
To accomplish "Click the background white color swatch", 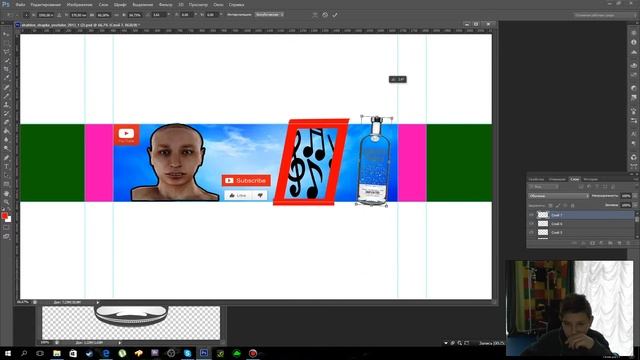I will 9,219.
